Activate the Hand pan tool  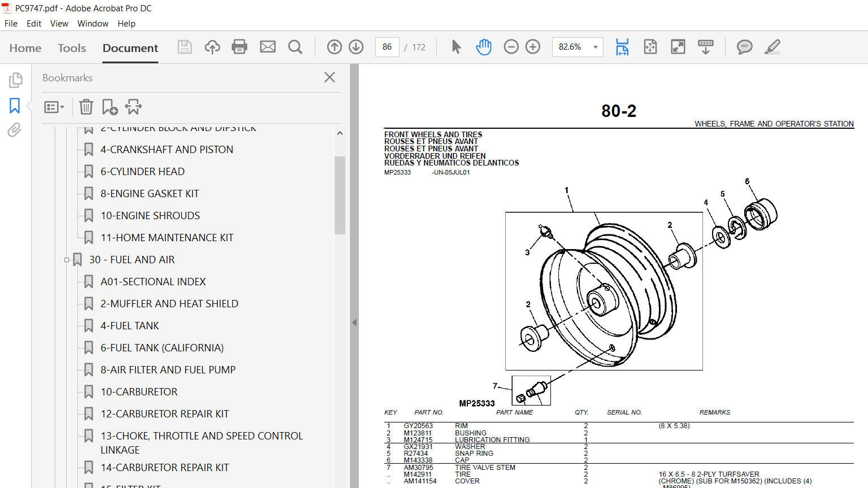point(484,47)
